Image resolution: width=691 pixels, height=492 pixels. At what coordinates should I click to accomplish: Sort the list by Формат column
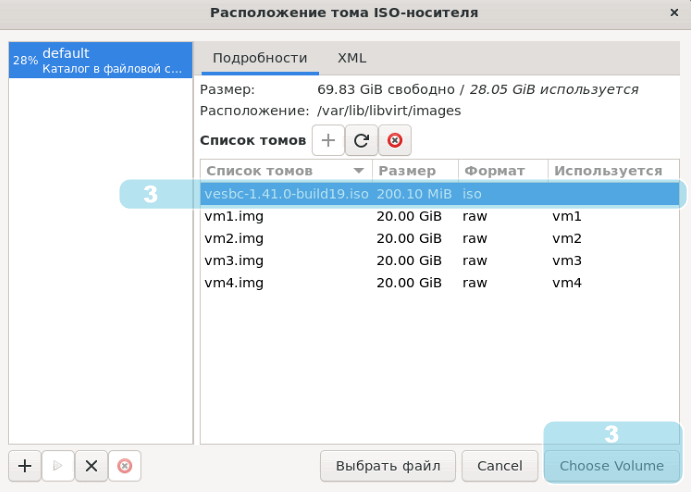tap(502, 171)
